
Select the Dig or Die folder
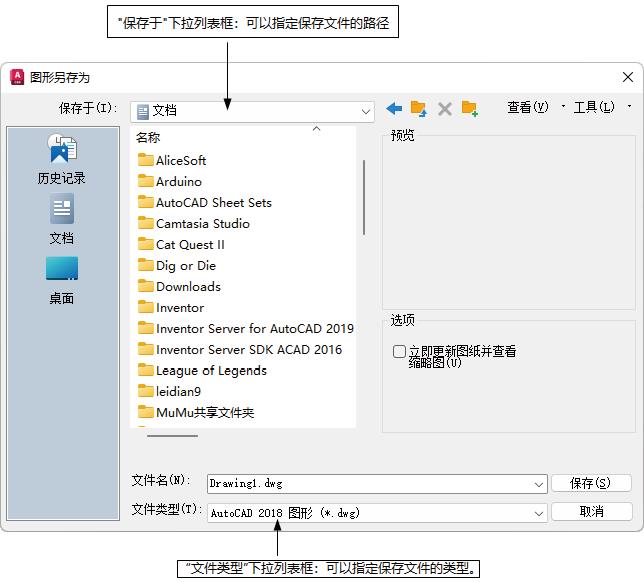(x=177, y=265)
